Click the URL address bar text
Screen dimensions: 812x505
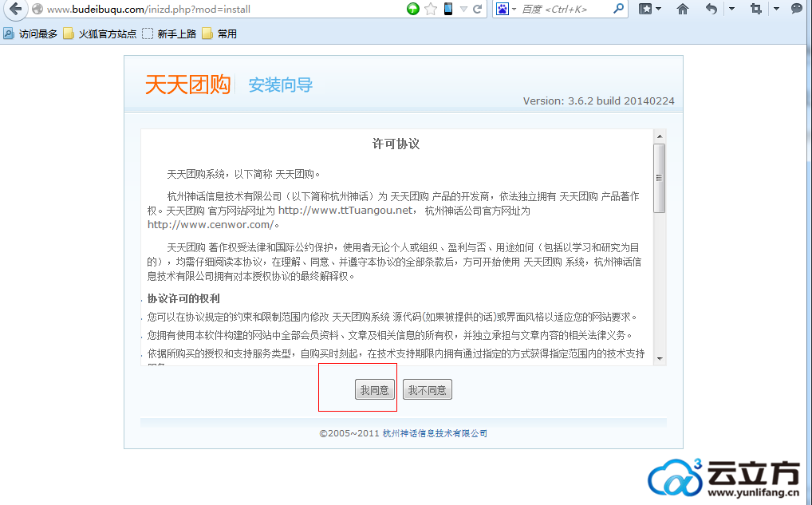148,10
